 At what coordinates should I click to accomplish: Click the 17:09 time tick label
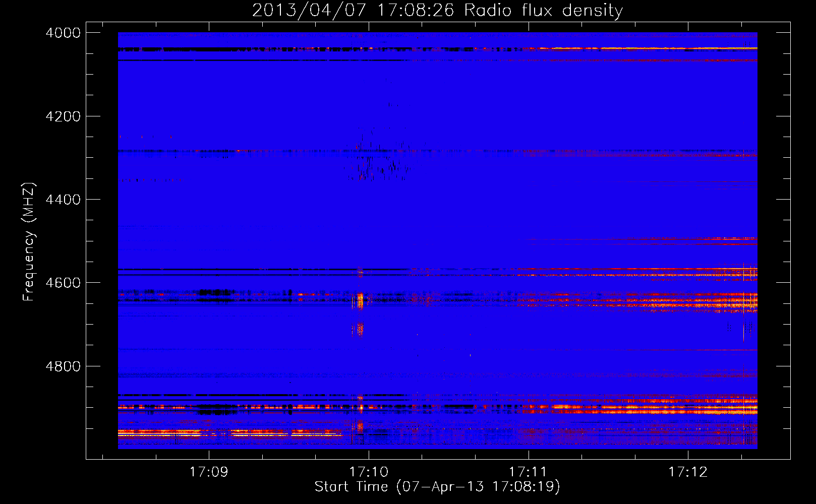tap(209, 472)
